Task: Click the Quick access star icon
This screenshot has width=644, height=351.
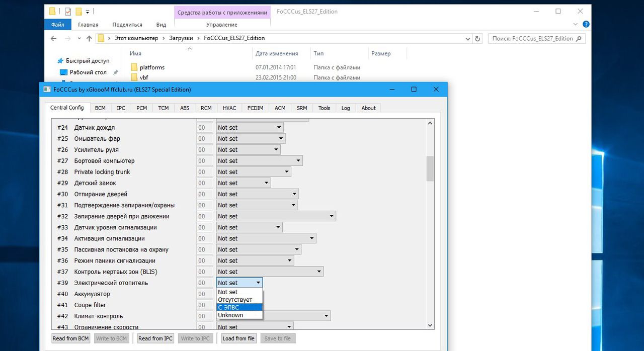Action: click(x=60, y=61)
